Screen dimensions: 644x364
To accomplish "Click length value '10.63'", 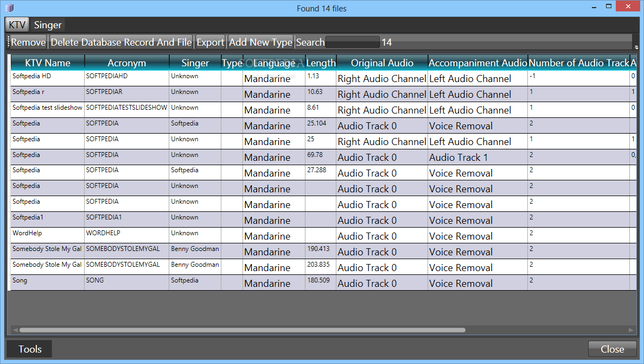I will 315,92.
